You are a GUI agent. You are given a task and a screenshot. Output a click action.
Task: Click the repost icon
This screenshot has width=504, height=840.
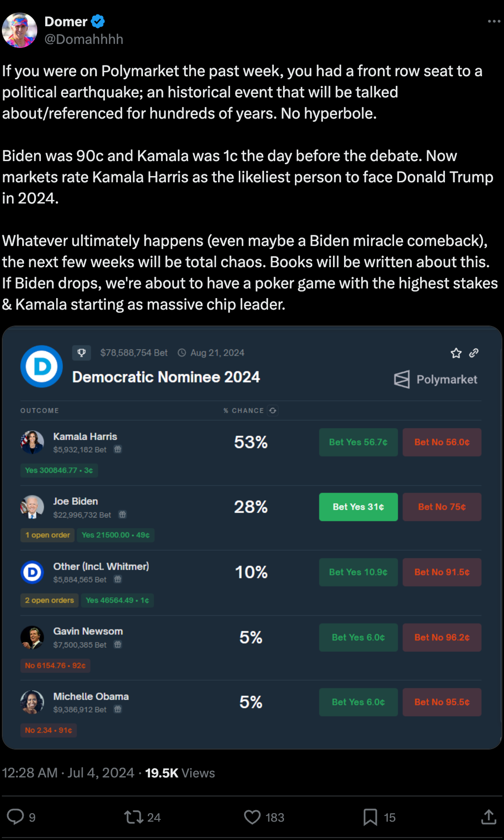pyautogui.click(x=134, y=817)
